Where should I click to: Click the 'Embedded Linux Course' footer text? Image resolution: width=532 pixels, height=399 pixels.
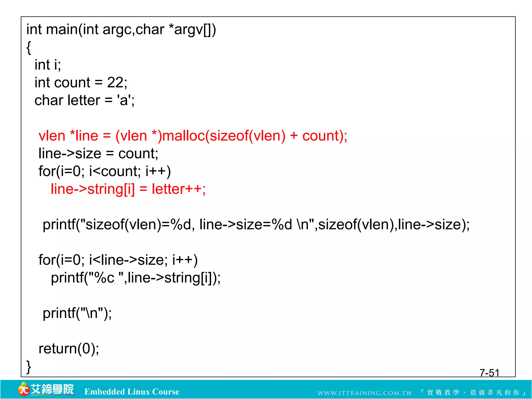coord(132,391)
